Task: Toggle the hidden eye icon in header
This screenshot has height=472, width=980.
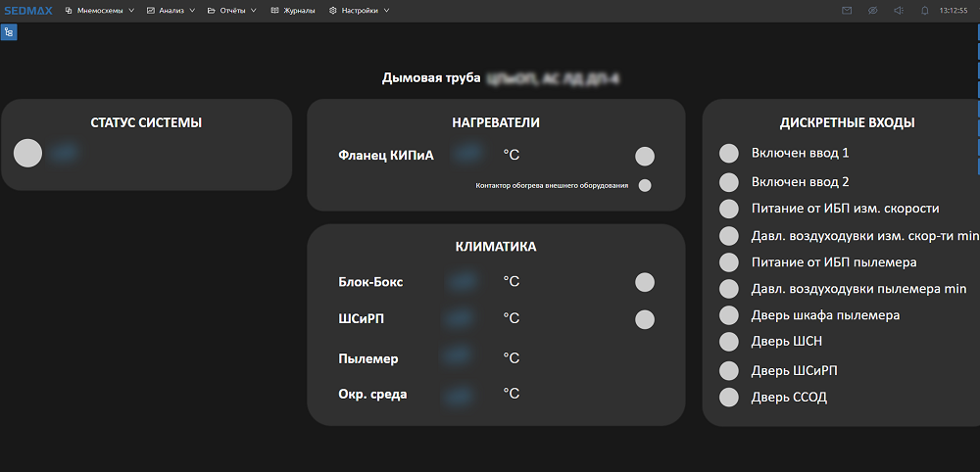Action: (x=873, y=11)
